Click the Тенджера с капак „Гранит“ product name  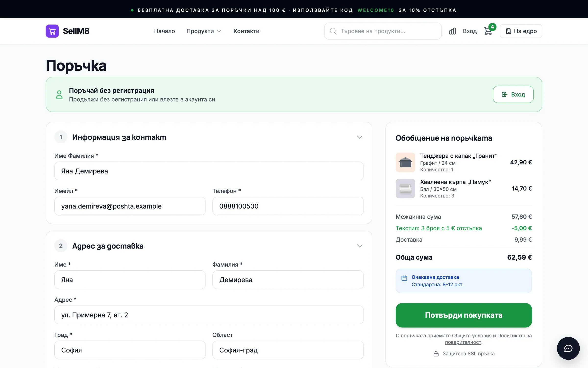pyautogui.click(x=459, y=156)
